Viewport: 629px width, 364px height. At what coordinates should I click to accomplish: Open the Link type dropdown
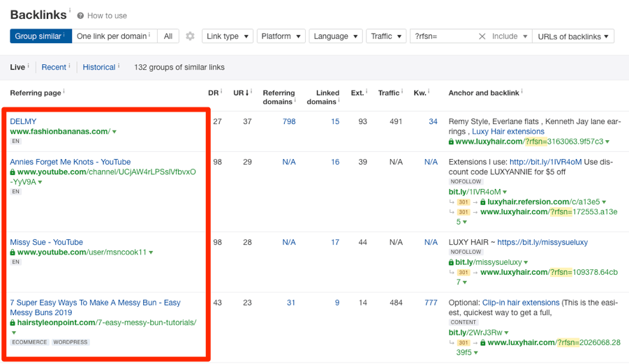228,36
